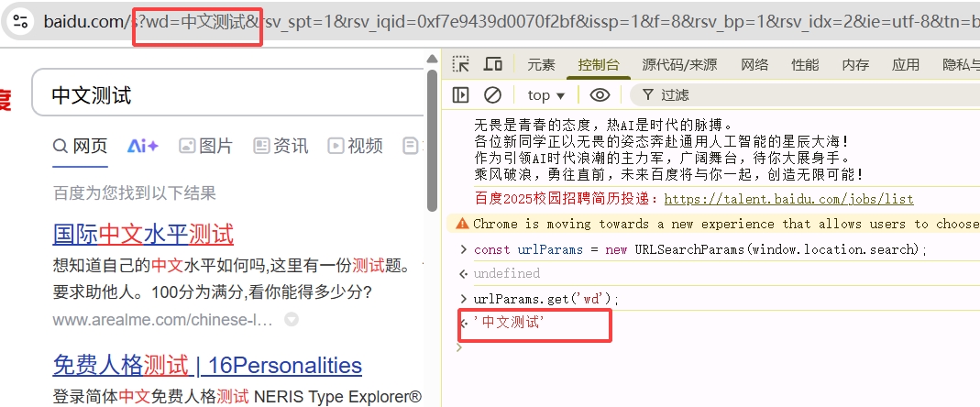Viewport: 980px width, 407px height.
Task: Click the www.arealme.com/chinese-l… URL
Action: click(x=162, y=320)
